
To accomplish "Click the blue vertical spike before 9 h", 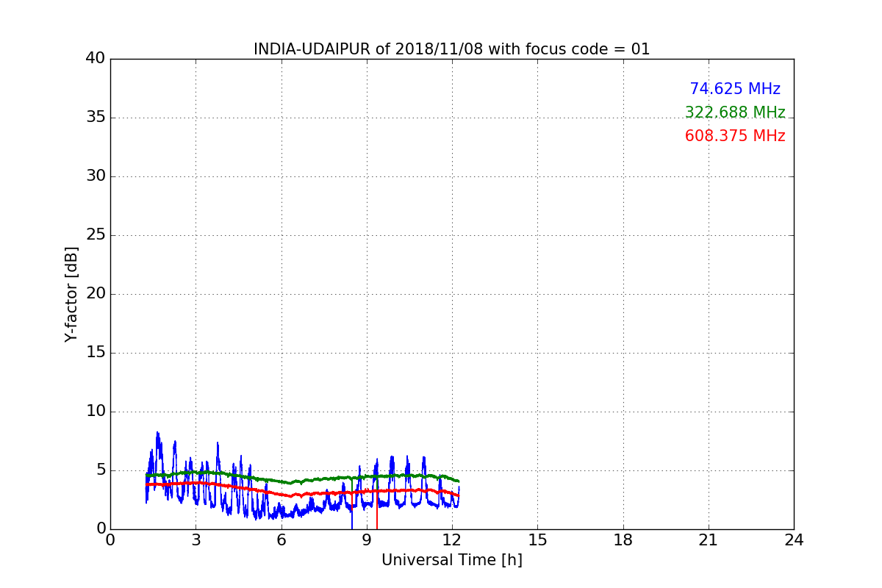I will [352, 516].
